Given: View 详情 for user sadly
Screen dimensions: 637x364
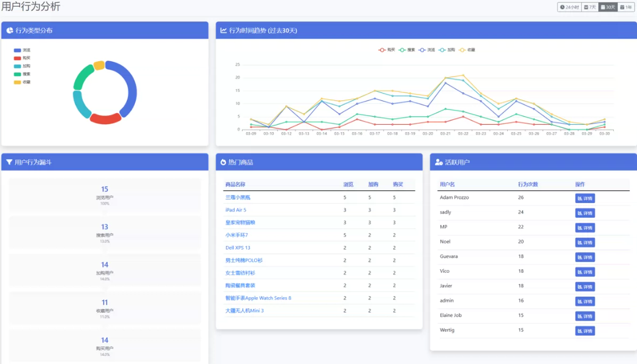Looking at the screenshot, I should pos(585,213).
